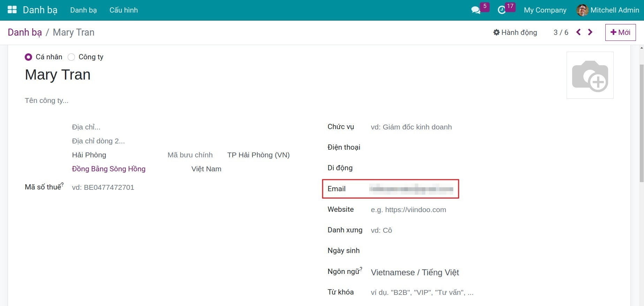644x306 pixels.
Task: Open the Ngôn ngữ language dropdown
Action: (415, 273)
